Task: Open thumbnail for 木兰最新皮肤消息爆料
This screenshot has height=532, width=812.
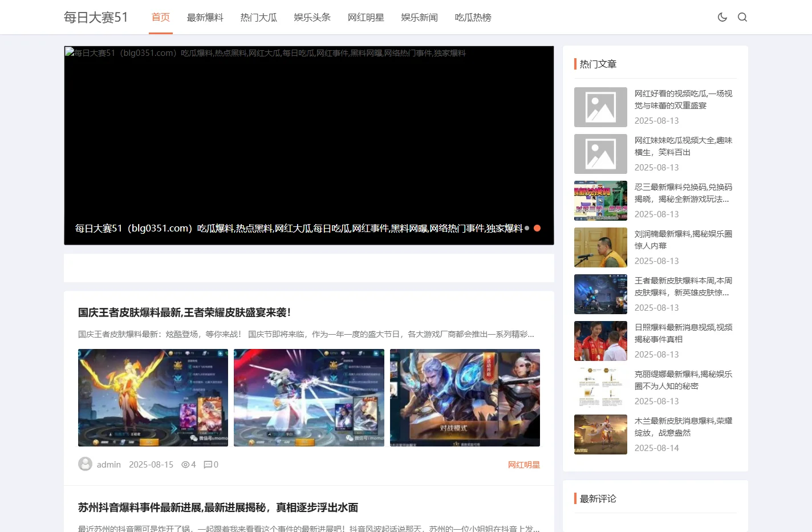Action: [600, 434]
